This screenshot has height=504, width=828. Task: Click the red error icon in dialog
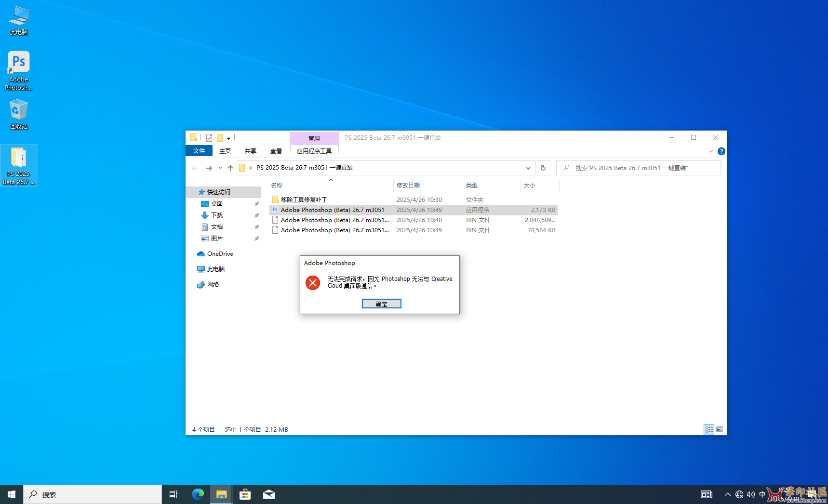[313, 283]
